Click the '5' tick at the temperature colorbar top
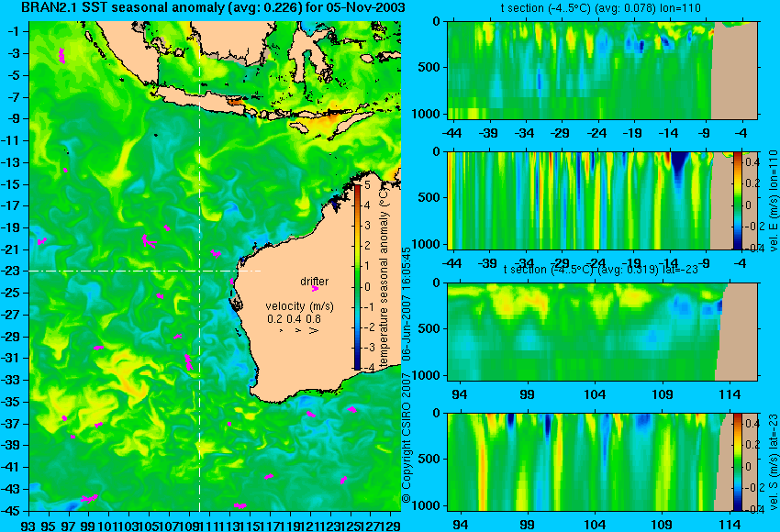 point(367,185)
